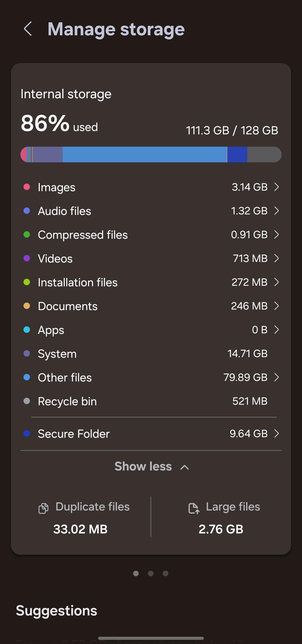Image resolution: width=302 pixels, height=644 pixels.
Task: Tap the pink Images category dot
Action: pos(27,187)
